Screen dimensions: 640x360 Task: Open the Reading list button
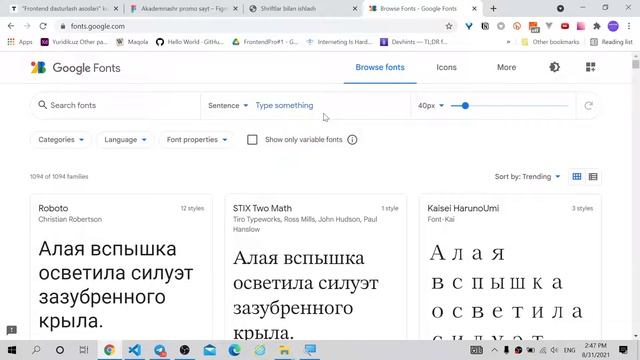tap(611, 42)
